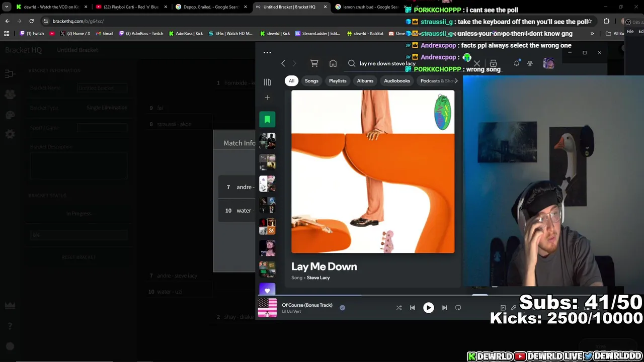Open the Gmail bookmark

pyautogui.click(x=104, y=34)
